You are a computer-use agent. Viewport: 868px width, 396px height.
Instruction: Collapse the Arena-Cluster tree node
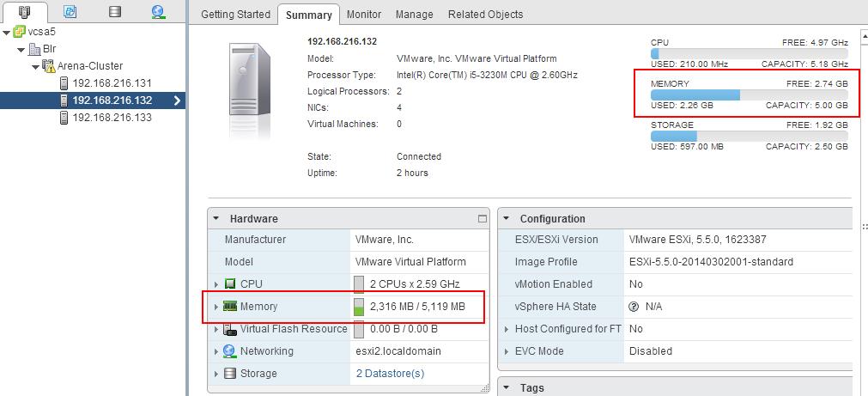click(x=36, y=66)
